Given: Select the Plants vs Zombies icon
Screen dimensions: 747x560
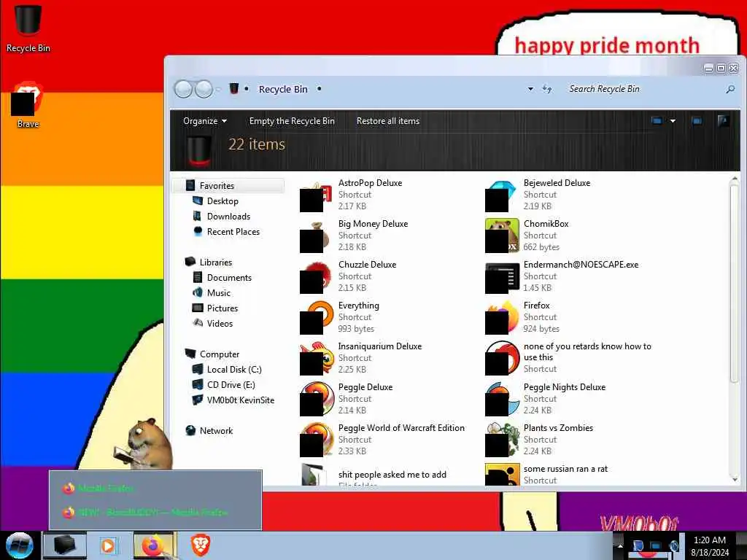Looking at the screenshot, I should coord(502,440).
